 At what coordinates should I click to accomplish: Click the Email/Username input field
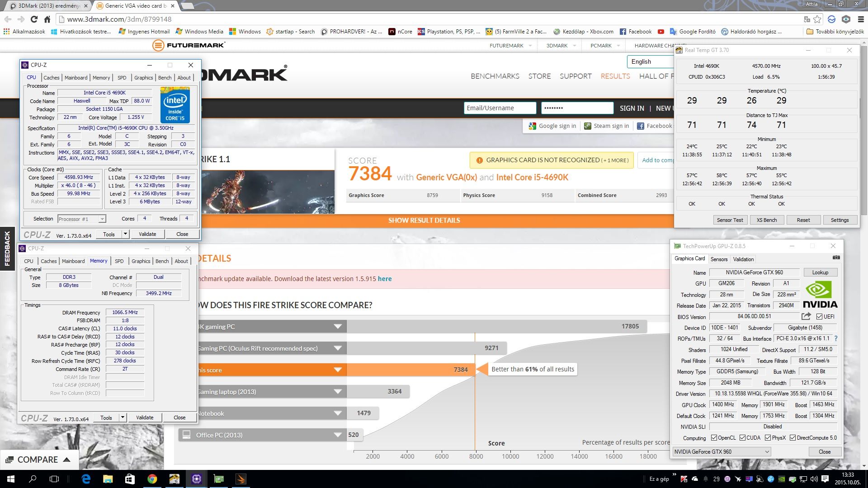500,108
